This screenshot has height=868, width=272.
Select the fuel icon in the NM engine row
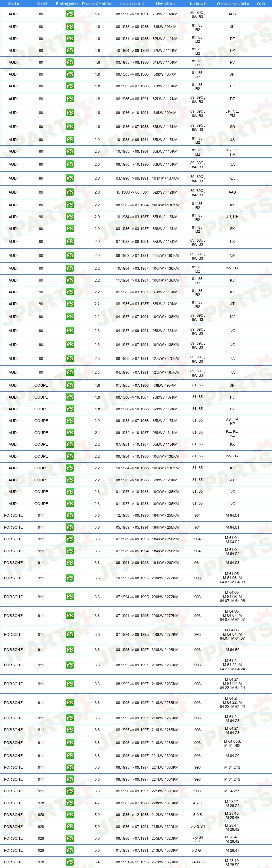pyautogui.click(x=70, y=255)
